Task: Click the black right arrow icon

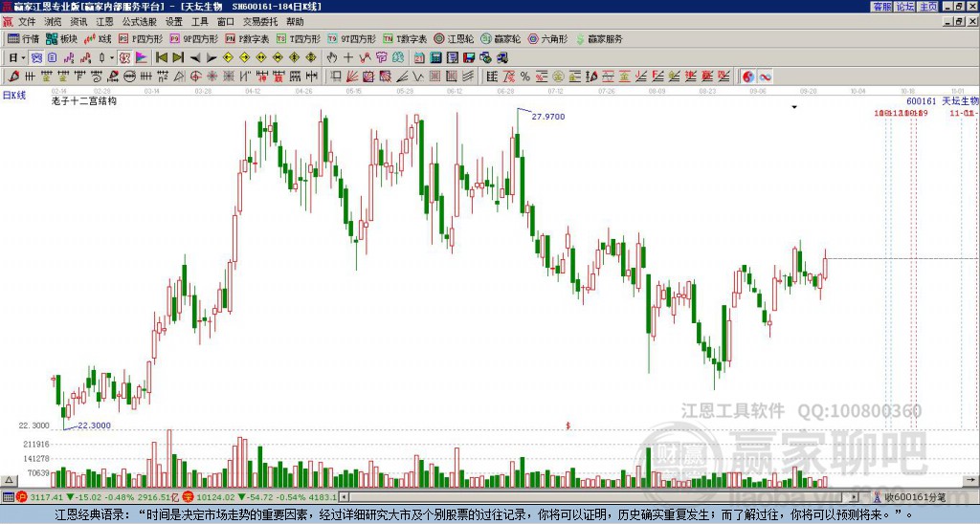Action: pyautogui.click(x=212, y=57)
